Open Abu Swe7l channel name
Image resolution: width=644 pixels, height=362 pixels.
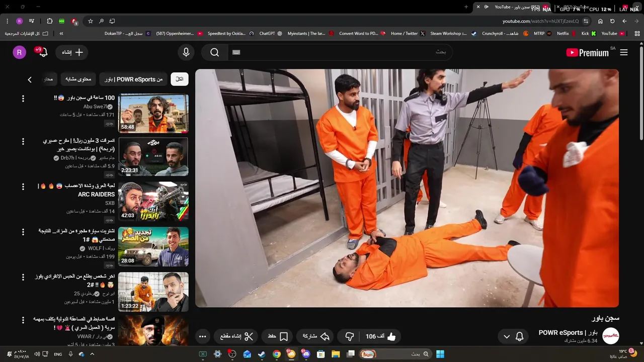95,107
